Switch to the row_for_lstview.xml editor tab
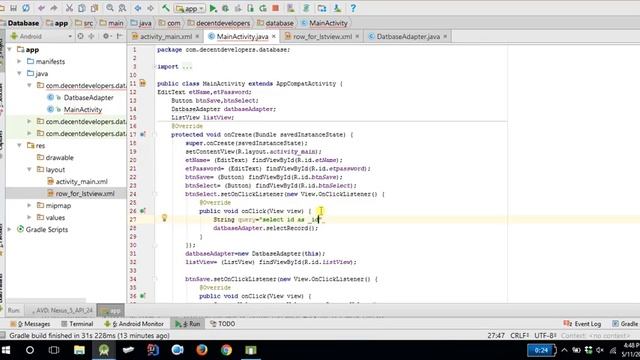The width and height of the screenshot is (640, 360). [x=322, y=36]
